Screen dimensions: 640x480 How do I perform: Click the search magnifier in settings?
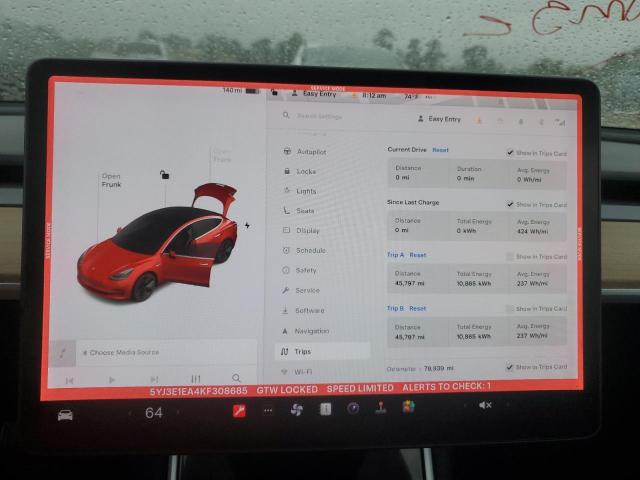tap(286, 116)
